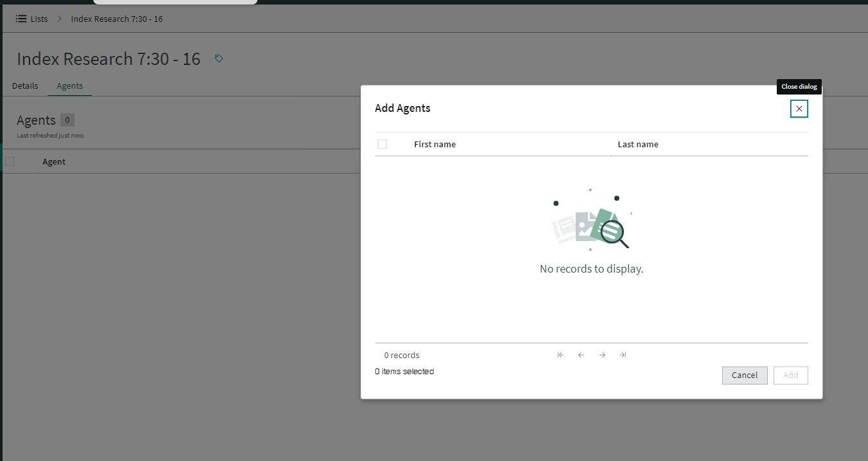Click Index Research 7:30 - 16 breadcrumb
This screenshot has width=868, height=461.
(x=117, y=19)
